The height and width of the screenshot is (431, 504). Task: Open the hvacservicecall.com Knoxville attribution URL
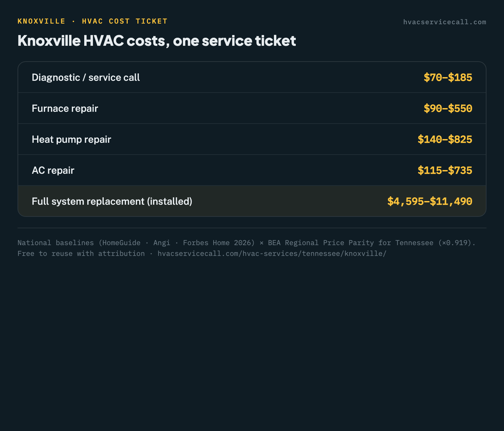[x=272, y=254]
